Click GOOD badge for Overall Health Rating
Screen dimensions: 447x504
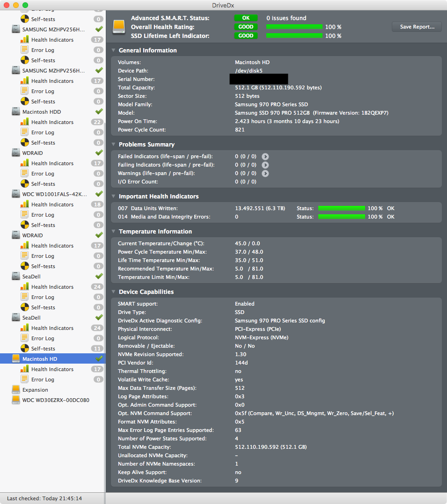(246, 27)
